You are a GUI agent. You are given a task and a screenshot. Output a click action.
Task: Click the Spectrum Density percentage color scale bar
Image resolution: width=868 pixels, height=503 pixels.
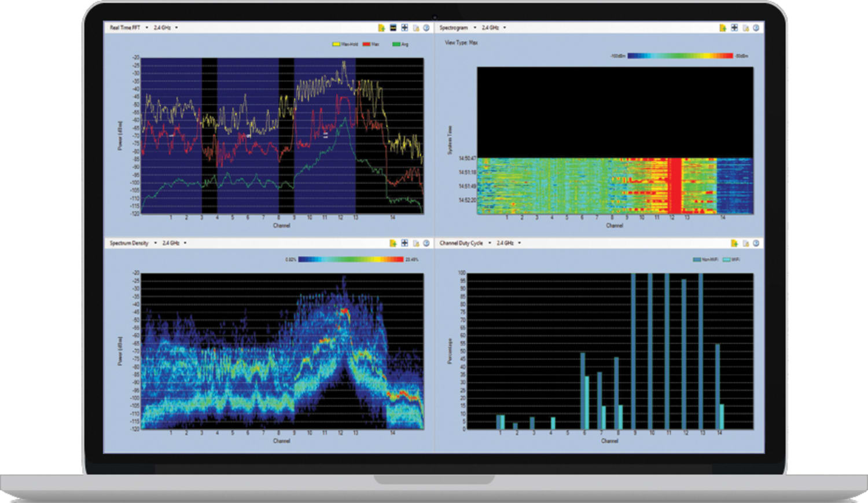point(351,259)
